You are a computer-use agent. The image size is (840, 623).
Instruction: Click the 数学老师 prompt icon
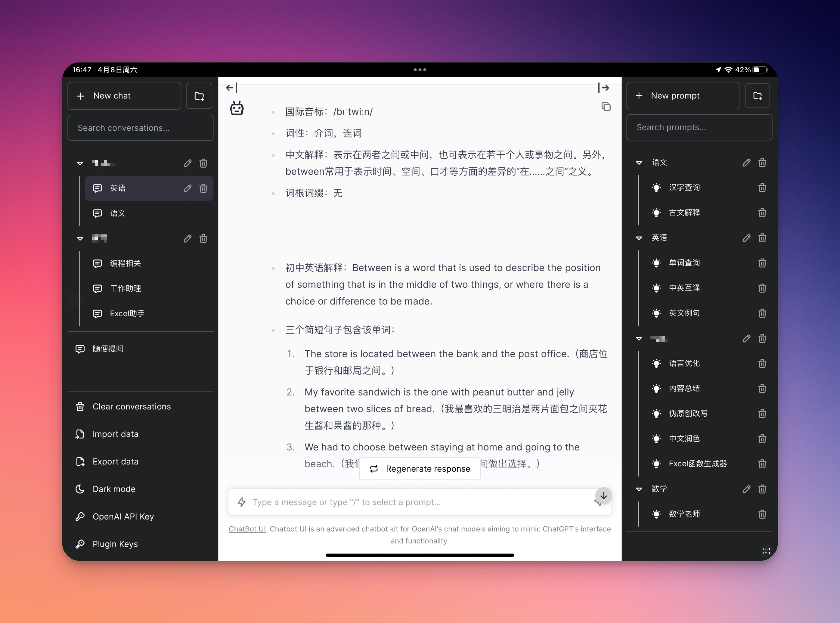tap(657, 514)
